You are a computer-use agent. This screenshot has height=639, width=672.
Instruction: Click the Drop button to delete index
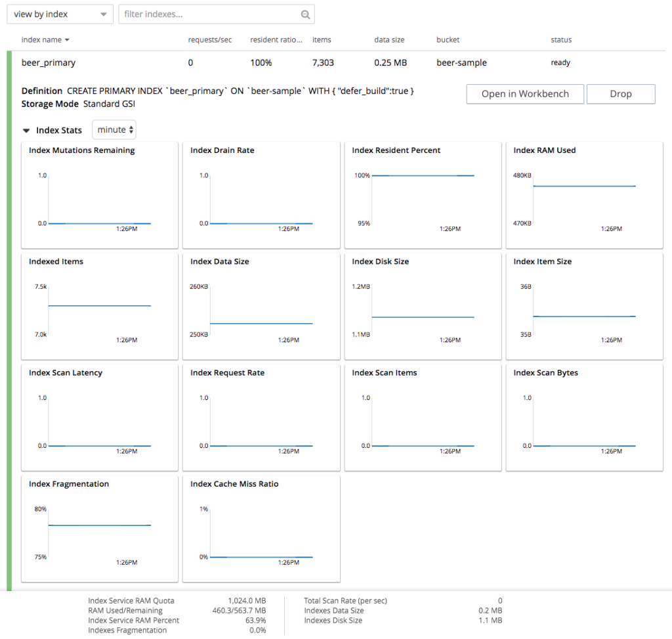[x=620, y=94]
